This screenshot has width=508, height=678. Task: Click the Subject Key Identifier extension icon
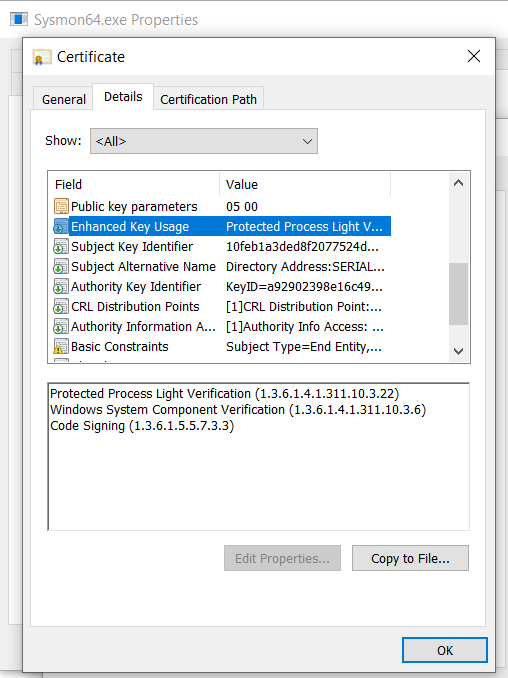(61, 246)
